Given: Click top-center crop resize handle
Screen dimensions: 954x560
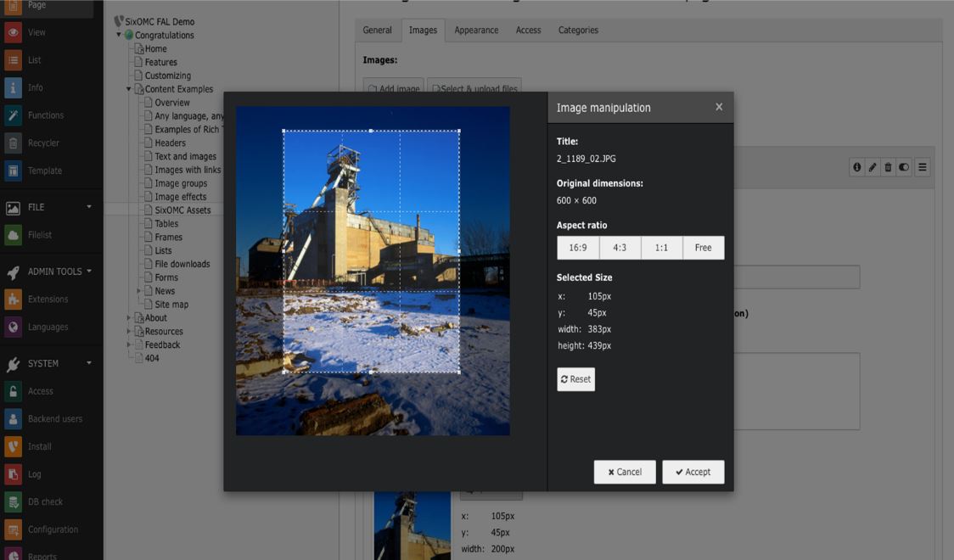Looking at the screenshot, I should [371, 131].
